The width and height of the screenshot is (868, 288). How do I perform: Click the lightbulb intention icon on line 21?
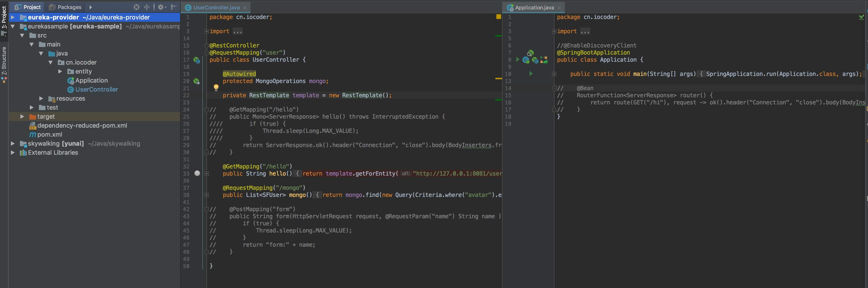(x=216, y=88)
